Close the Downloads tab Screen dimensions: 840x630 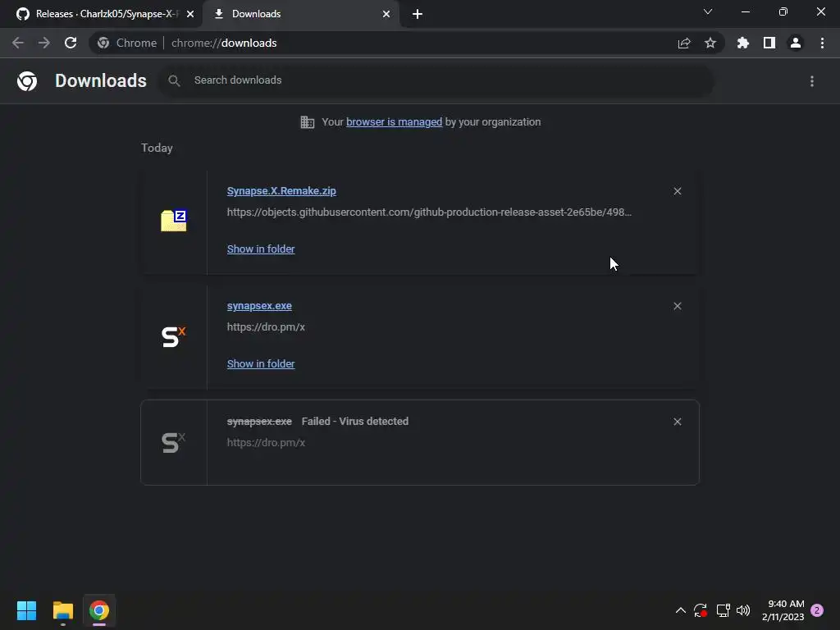(386, 14)
